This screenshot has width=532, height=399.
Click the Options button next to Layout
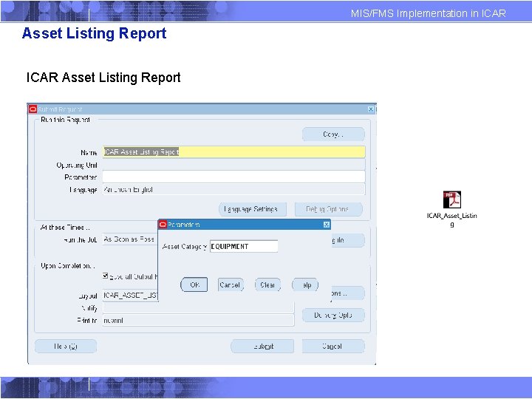[x=348, y=293]
